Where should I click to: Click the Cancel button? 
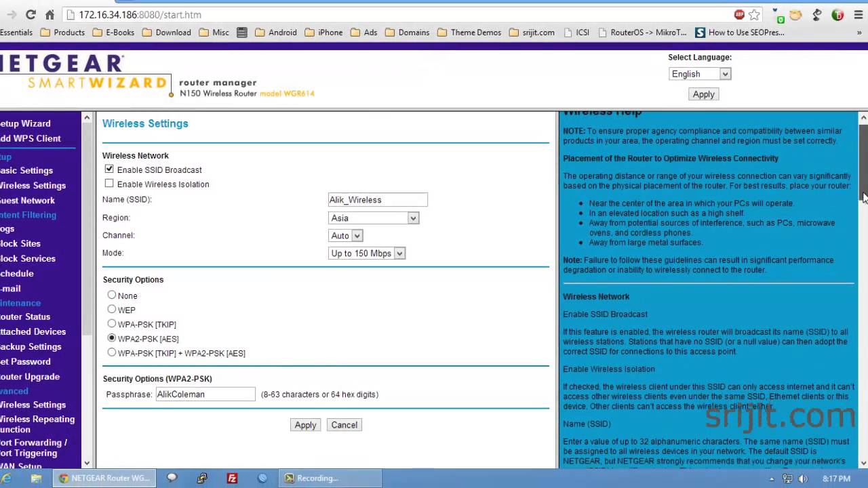pyautogui.click(x=344, y=425)
